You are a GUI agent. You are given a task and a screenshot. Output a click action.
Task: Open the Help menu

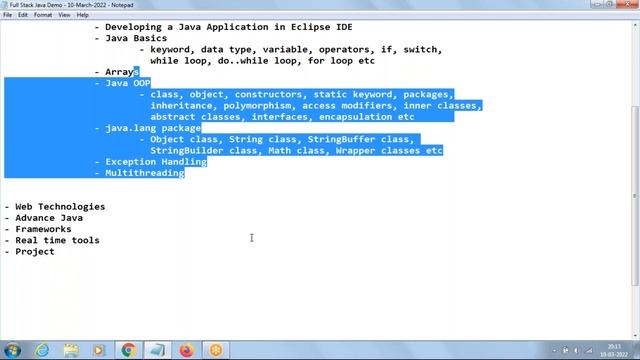point(82,15)
